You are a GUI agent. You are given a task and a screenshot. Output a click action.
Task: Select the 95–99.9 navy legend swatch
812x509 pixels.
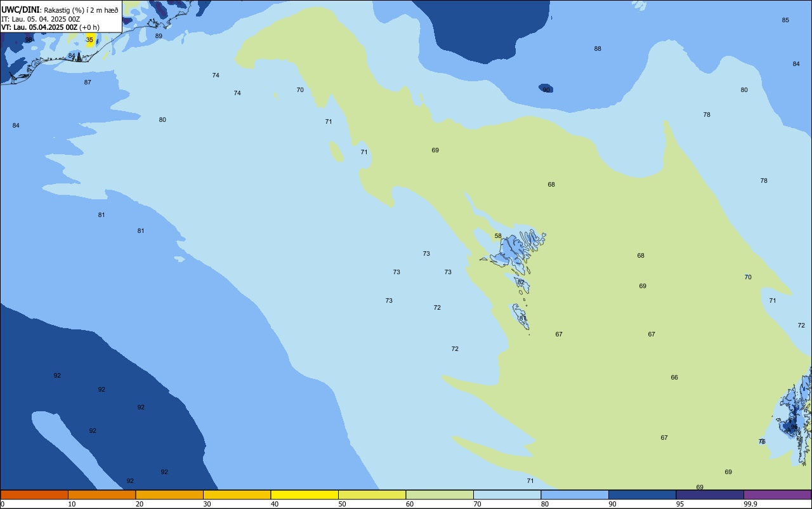[x=710, y=494]
